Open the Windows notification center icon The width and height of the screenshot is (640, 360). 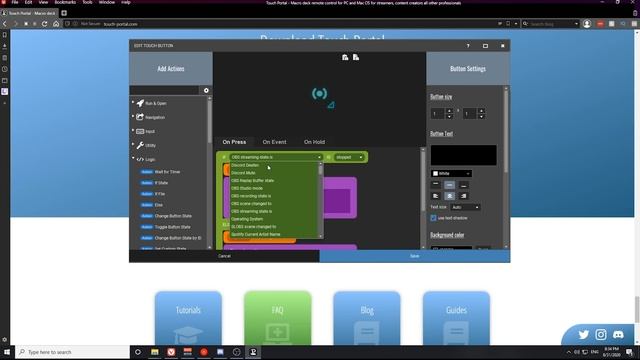click(629, 352)
